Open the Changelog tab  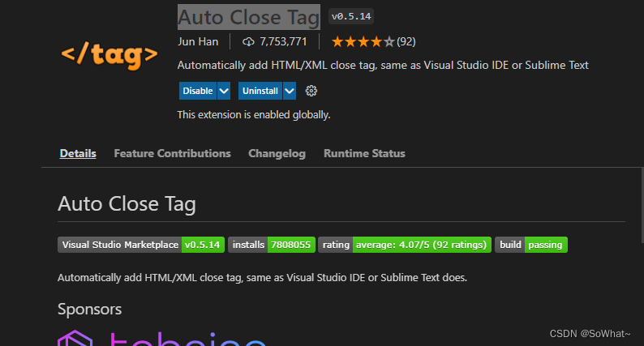pyautogui.click(x=277, y=153)
